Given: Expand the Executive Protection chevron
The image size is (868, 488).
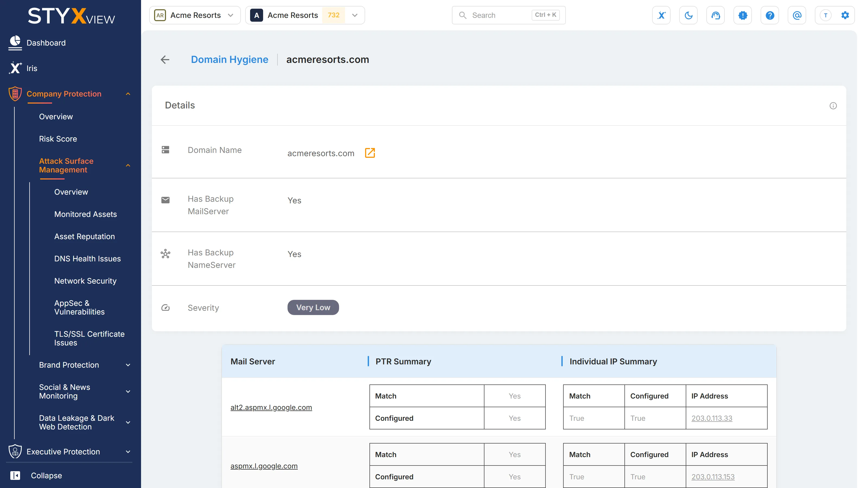Looking at the screenshot, I should tap(128, 452).
